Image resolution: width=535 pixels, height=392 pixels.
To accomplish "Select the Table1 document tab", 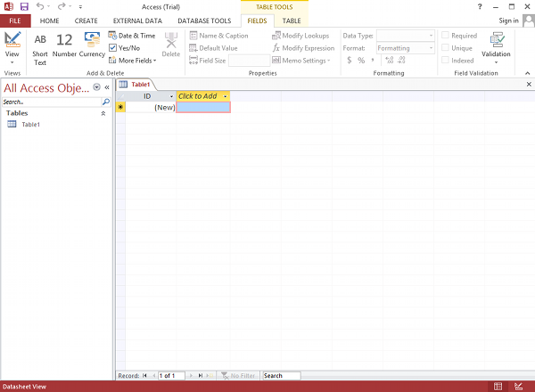I will point(136,85).
